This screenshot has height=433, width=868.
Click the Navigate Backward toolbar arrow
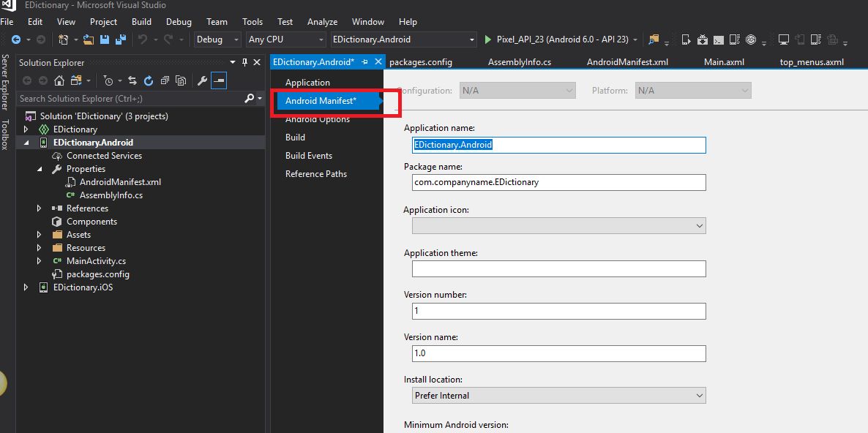[16, 39]
